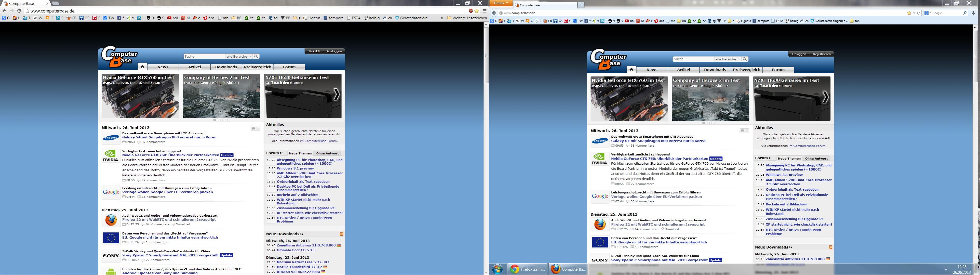
Task: Open the 'helbig' bookmark in Chrome
Action: (372, 18)
